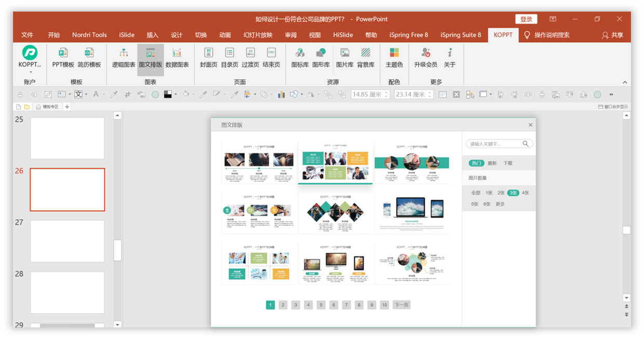644x339 pixels.
Task: Click the 文 text box icon in quick toolbar
Action: point(78,94)
